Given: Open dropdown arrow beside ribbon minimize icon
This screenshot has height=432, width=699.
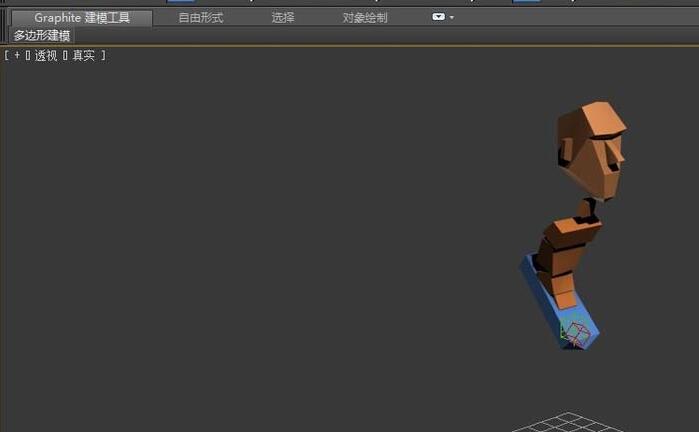Looking at the screenshot, I should [x=452, y=18].
